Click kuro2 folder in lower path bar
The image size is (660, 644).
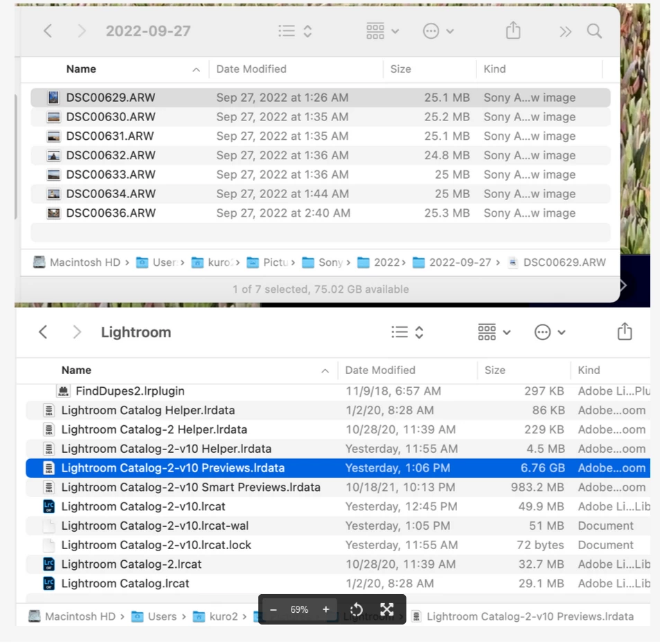pos(215,616)
